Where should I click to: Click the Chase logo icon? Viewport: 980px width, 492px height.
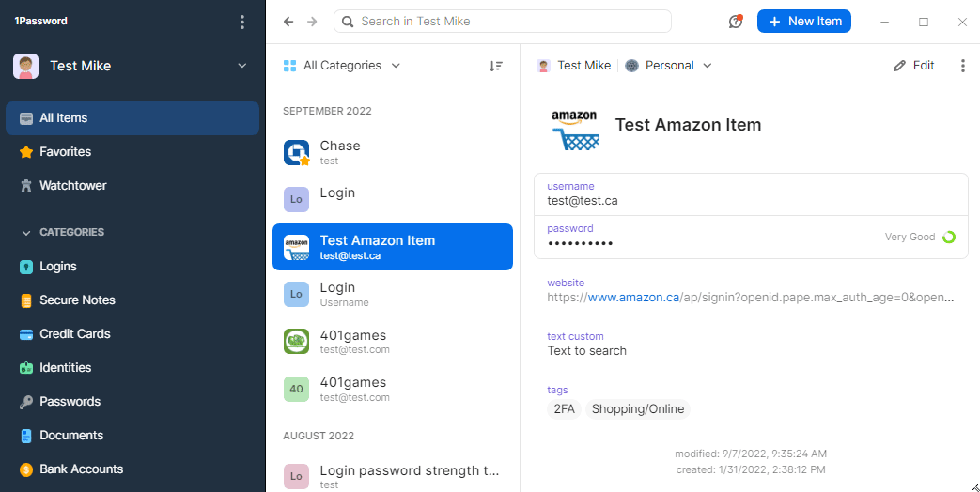point(296,152)
